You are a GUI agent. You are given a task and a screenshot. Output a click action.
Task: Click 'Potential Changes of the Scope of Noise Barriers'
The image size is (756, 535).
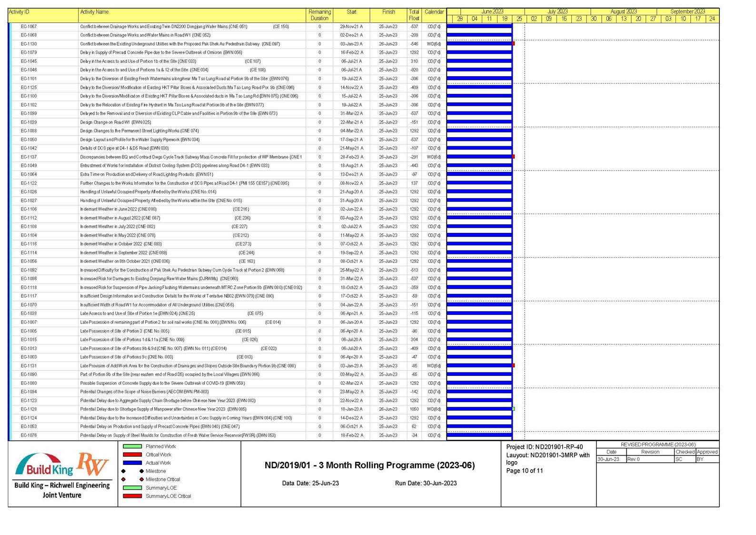click(x=144, y=392)
